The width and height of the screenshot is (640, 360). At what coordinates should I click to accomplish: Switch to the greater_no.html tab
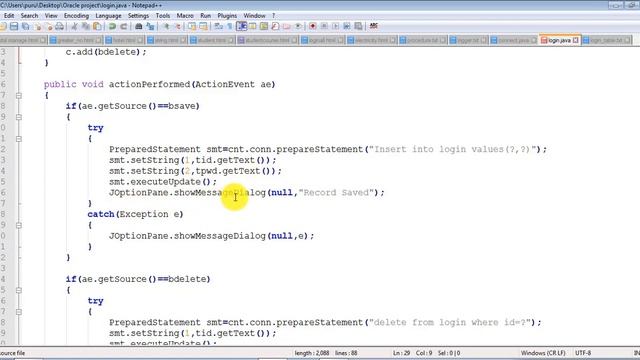[76, 40]
